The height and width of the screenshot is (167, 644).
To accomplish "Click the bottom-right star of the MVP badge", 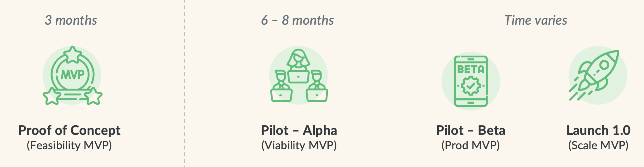I will point(93,96).
